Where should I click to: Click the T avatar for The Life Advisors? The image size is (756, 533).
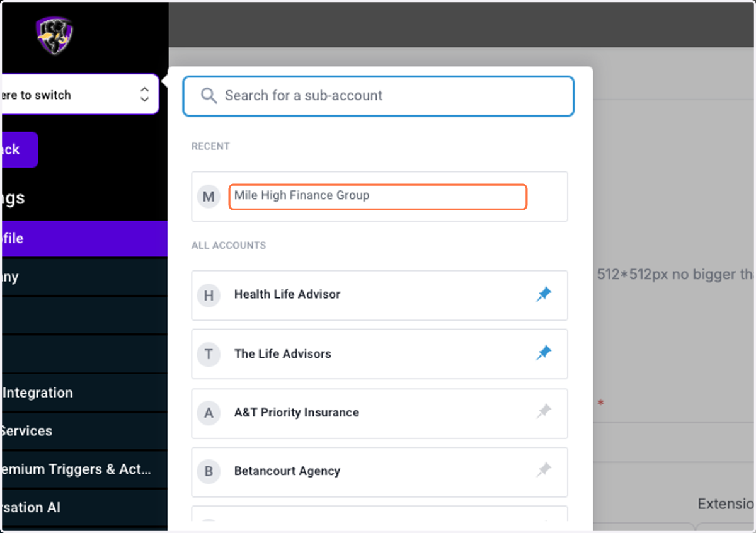pos(209,354)
